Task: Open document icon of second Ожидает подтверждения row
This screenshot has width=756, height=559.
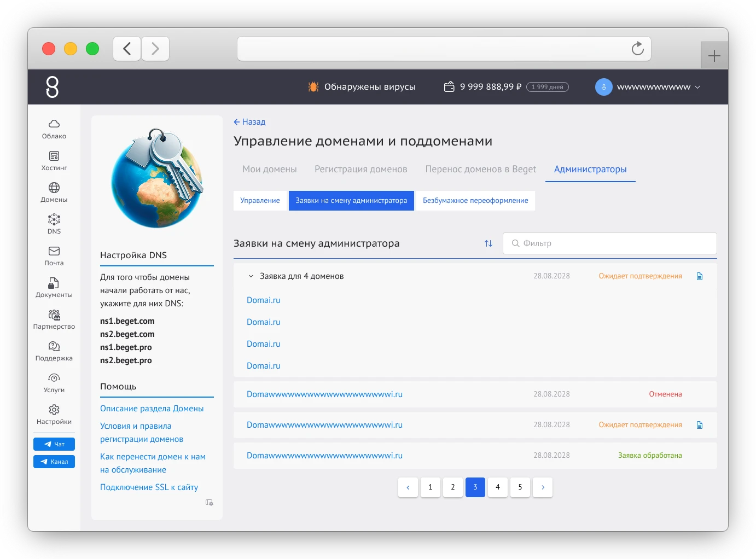Action: [x=700, y=425]
